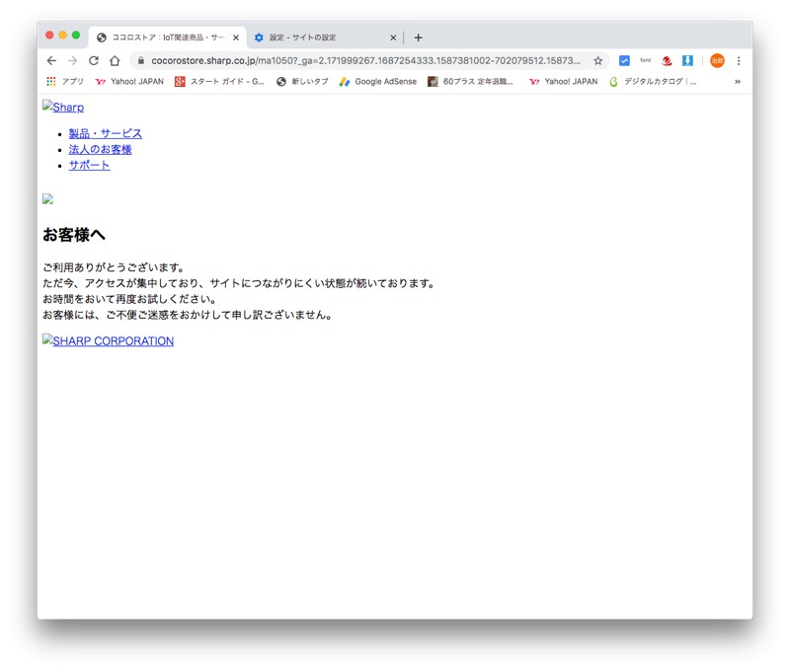Click the font extension icon

[646, 60]
